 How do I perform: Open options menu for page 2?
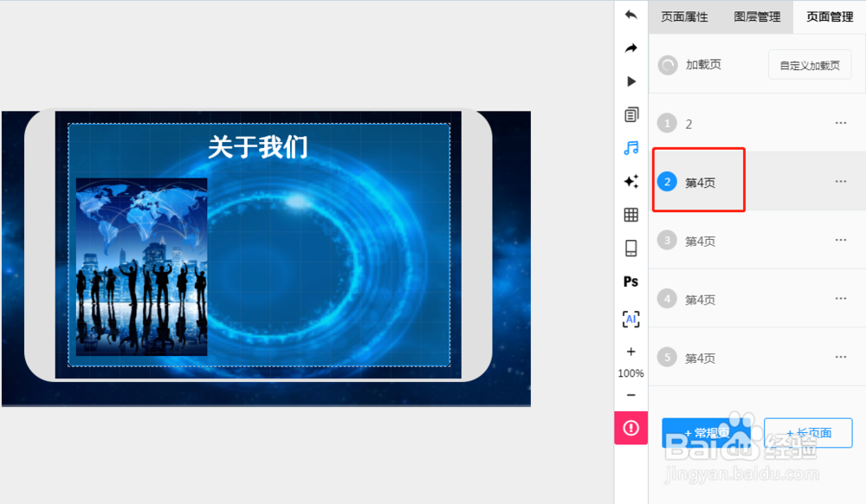[x=840, y=122]
